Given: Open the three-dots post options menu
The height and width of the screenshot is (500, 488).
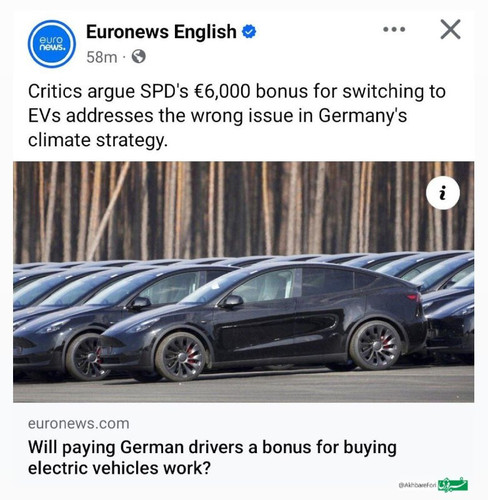Looking at the screenshot, I should pos(394,29).
